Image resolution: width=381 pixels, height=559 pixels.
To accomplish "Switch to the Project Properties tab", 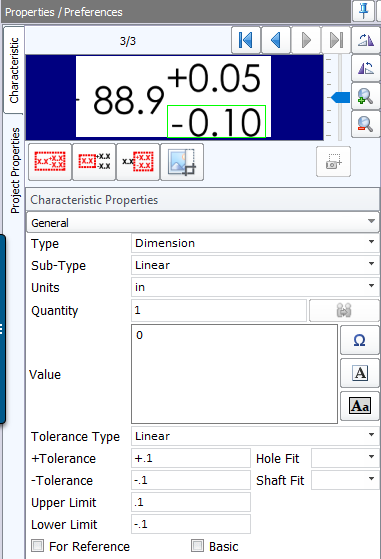I will (x=15, y=170).
